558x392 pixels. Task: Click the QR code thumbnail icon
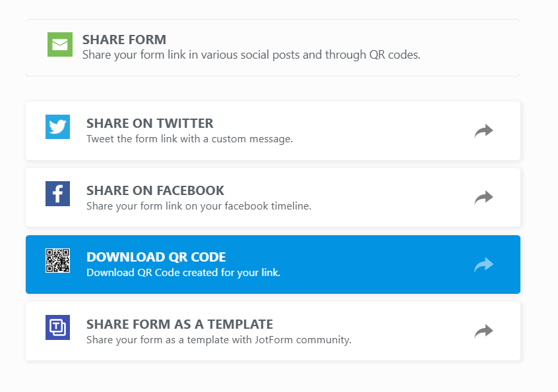[57, 260]
